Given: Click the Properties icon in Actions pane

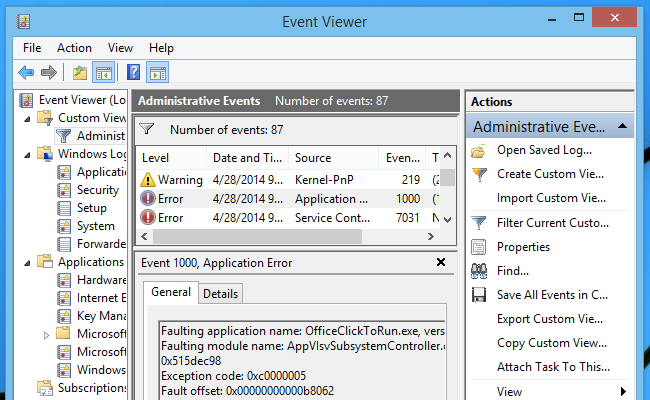Looking at the screenshot, I should click(479, 247).
